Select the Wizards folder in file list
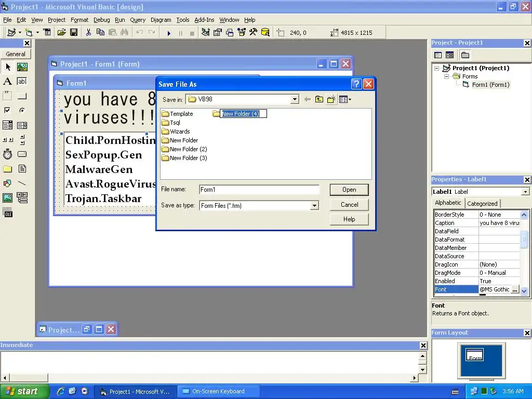The image size is (532, 399). [x=176, y=131]
